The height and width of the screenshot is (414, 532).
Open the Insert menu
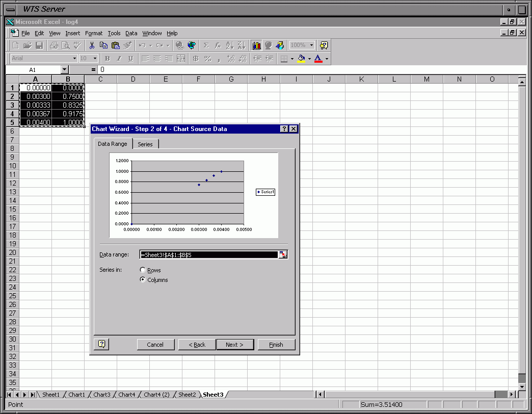tap(72, 33)
